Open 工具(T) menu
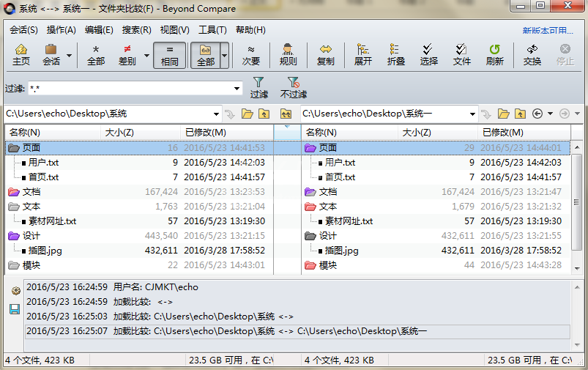This screenshot has height=370, width=588. click(x=212, y=30)
